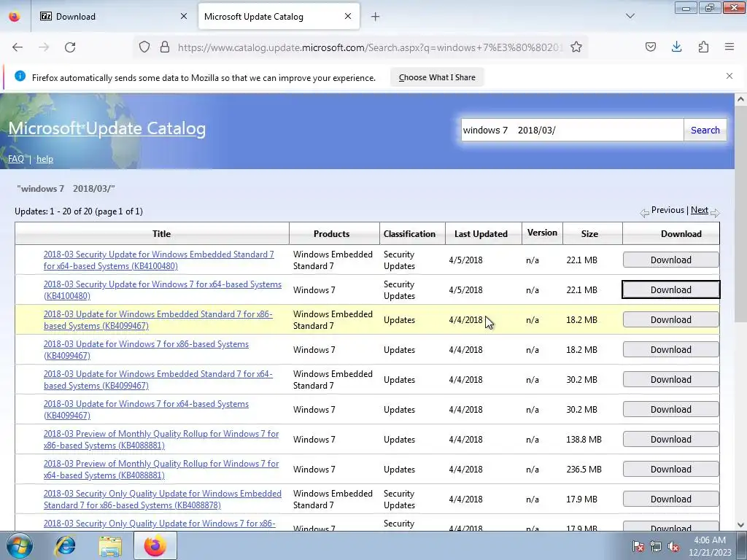Open the Windows Start orb

click(19, 545)
